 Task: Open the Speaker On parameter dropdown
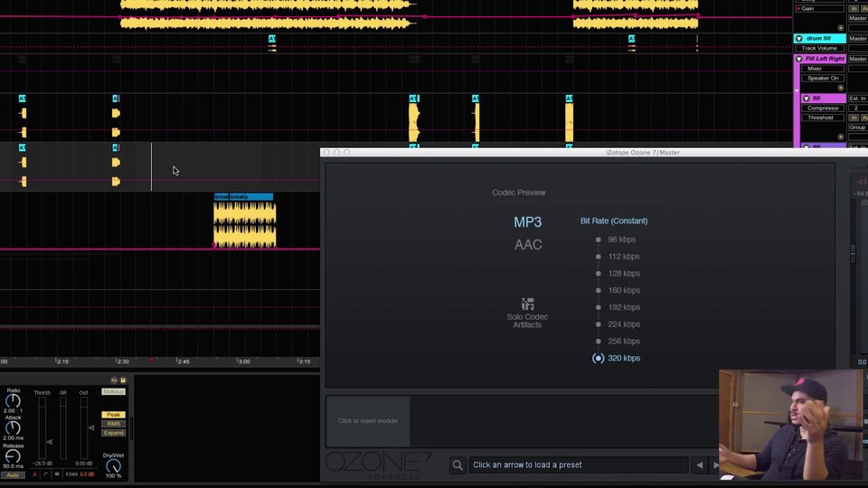pos(823,78)
